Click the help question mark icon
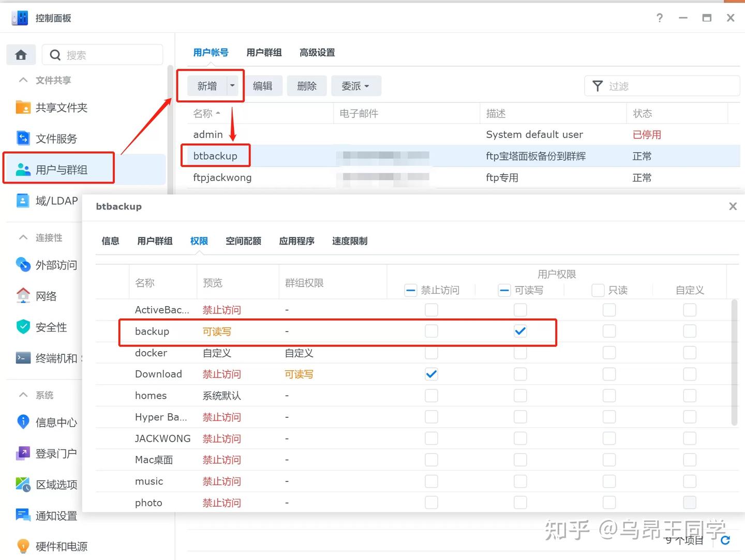The height and width of the screenshot is (560, 745). click(x=660, y=18)
